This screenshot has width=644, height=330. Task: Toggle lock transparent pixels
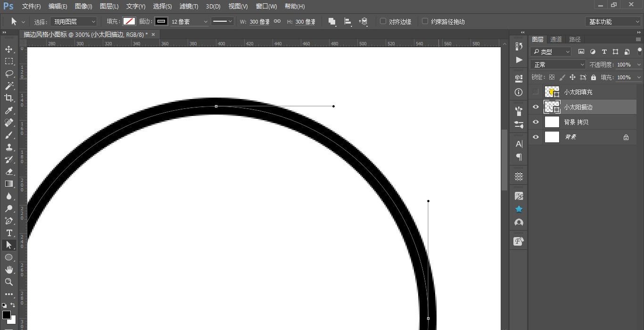[x=552, y=77]
